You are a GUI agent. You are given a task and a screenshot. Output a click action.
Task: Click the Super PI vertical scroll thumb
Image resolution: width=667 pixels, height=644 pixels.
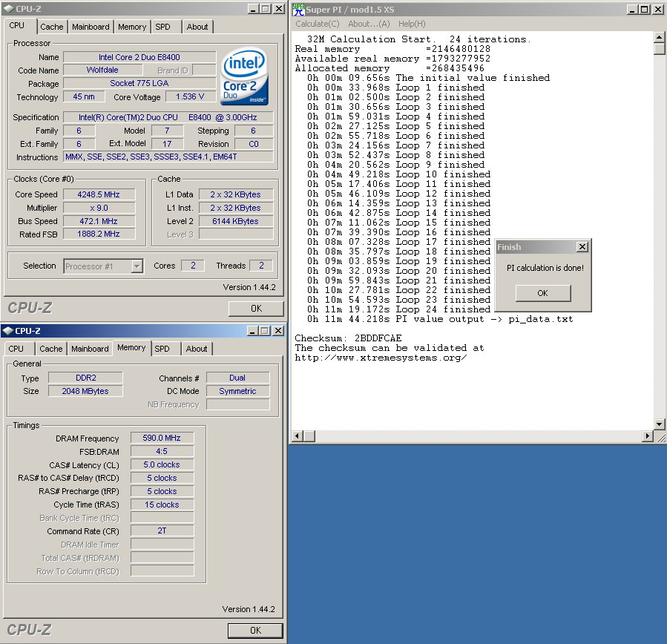coord(659,49)
